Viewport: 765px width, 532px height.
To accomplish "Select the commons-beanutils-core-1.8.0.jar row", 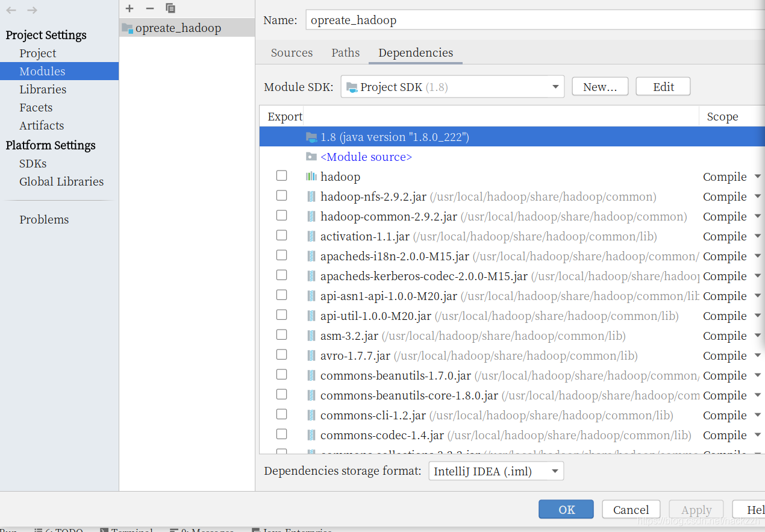I will [x=512, y=395].
